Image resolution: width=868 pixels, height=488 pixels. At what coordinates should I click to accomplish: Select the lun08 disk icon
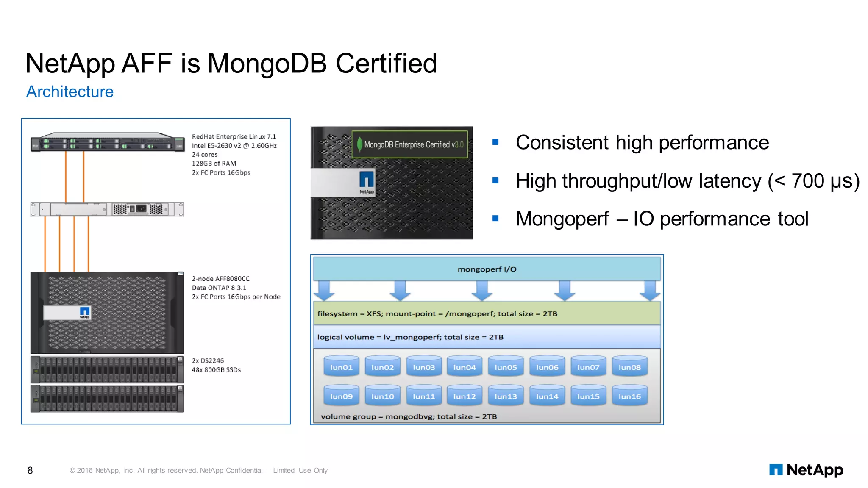[629, 366]
